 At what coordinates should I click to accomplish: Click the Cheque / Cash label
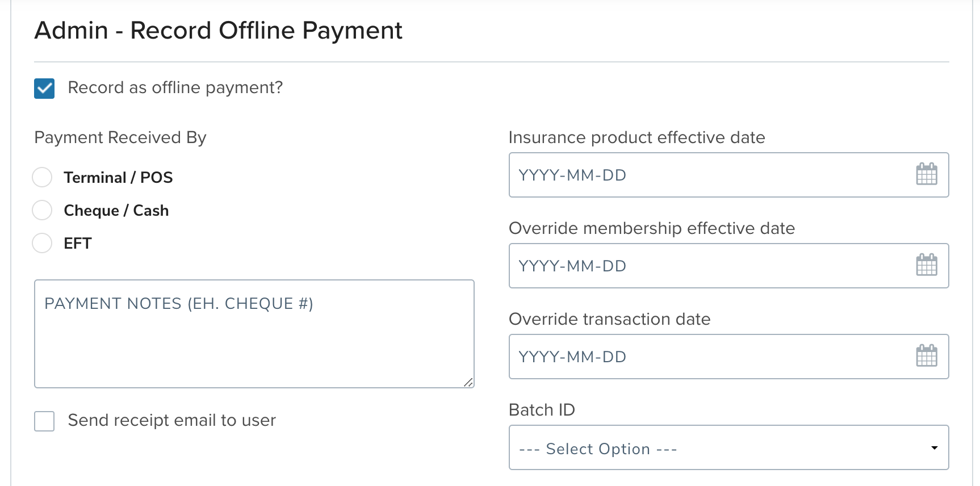coord(116,211)
